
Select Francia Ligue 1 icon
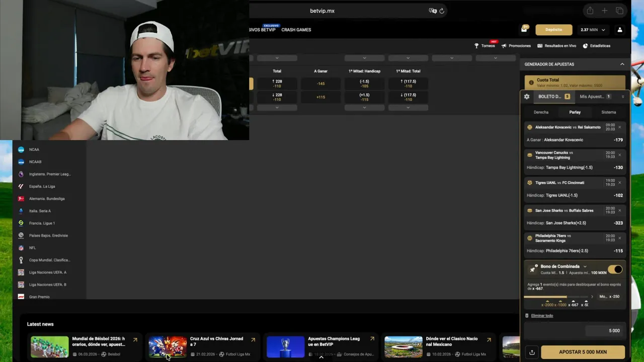21,223
